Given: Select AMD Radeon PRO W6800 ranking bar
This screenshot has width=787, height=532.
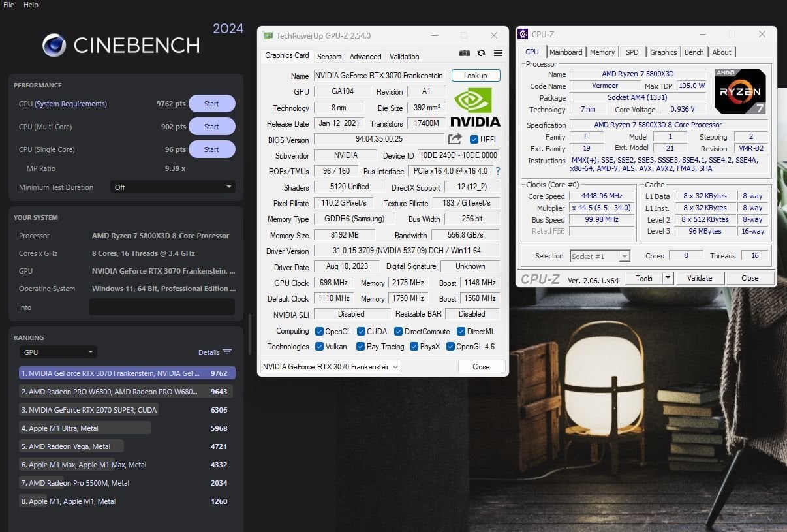Looking at the screenshot, I should 126,392.
